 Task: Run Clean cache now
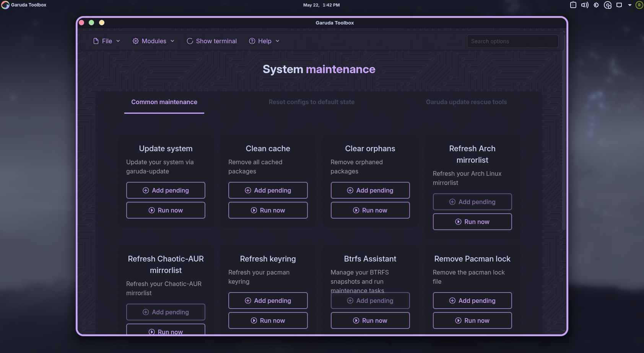coord(268,210)
